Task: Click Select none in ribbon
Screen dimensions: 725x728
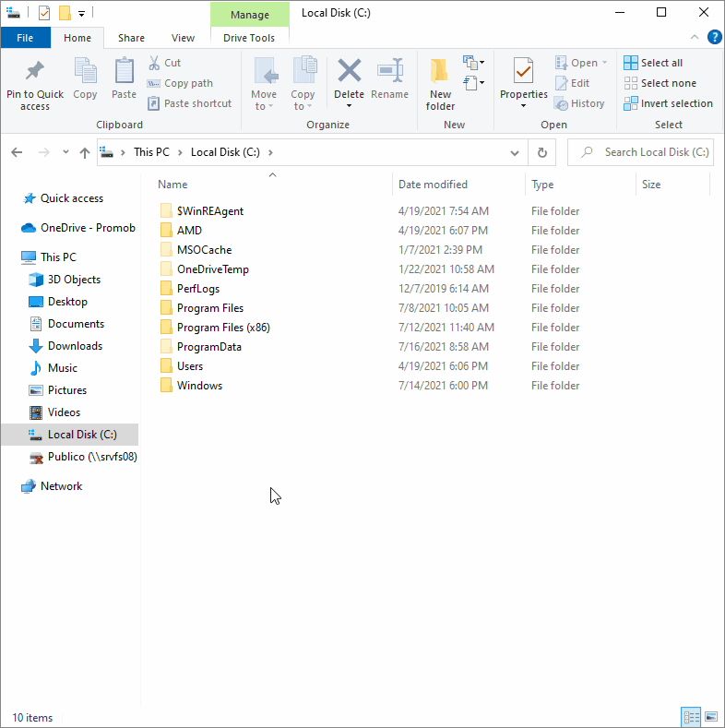Action: [660, 83]
